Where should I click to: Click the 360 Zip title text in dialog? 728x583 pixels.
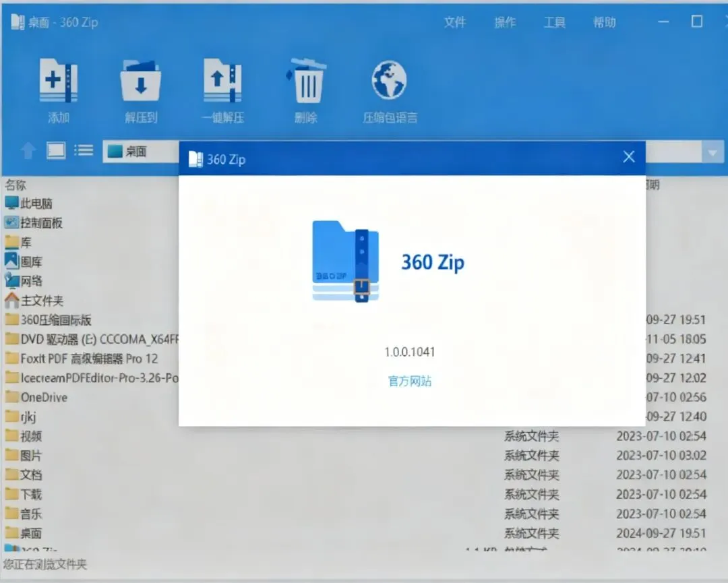tap(433, 262)
